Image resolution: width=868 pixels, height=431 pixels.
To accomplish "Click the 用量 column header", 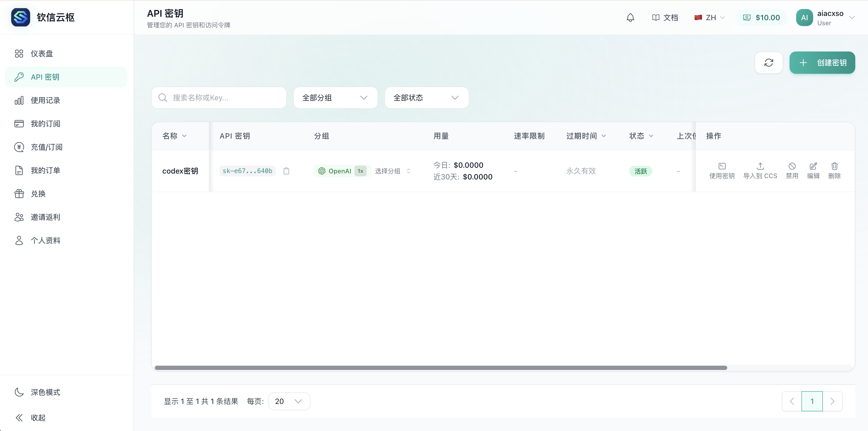I will point(441,136).
